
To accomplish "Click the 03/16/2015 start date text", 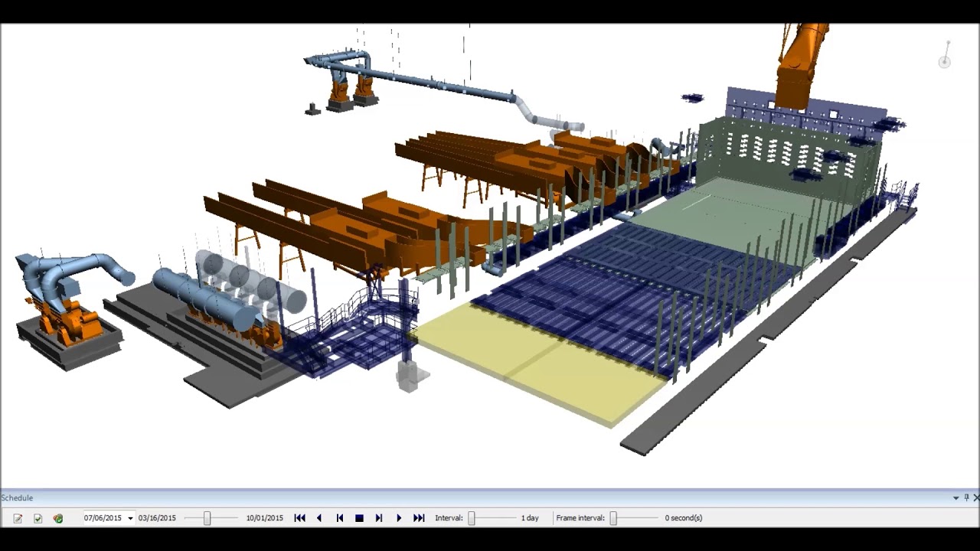I will (x=157, y=518).
